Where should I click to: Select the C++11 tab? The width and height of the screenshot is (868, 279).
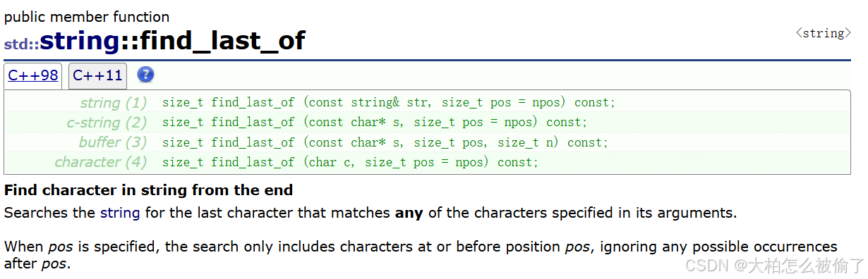point(97,76)
